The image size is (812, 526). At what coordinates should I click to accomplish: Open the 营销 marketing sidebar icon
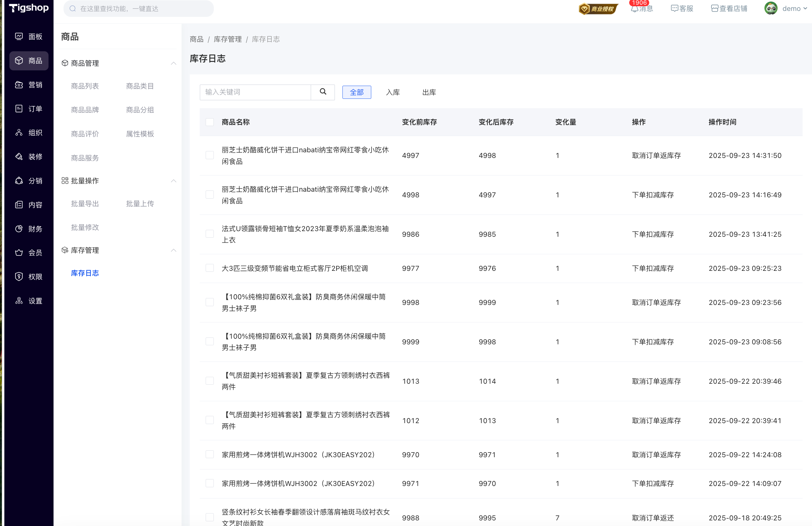(x=19, y=85)
